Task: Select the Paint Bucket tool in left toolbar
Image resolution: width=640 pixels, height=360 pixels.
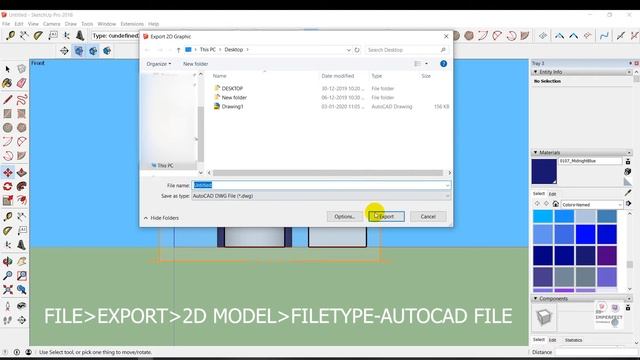Action: tap(7, 83)
